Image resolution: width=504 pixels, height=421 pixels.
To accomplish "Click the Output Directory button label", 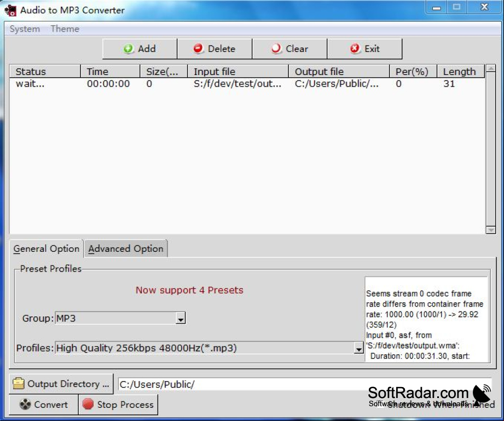I will coord(68,384).
